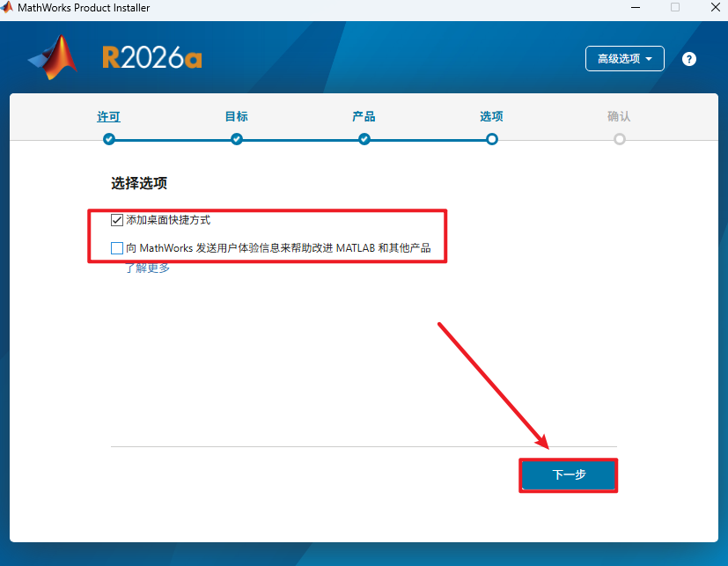Click the 选择选项 heading text

139,183
